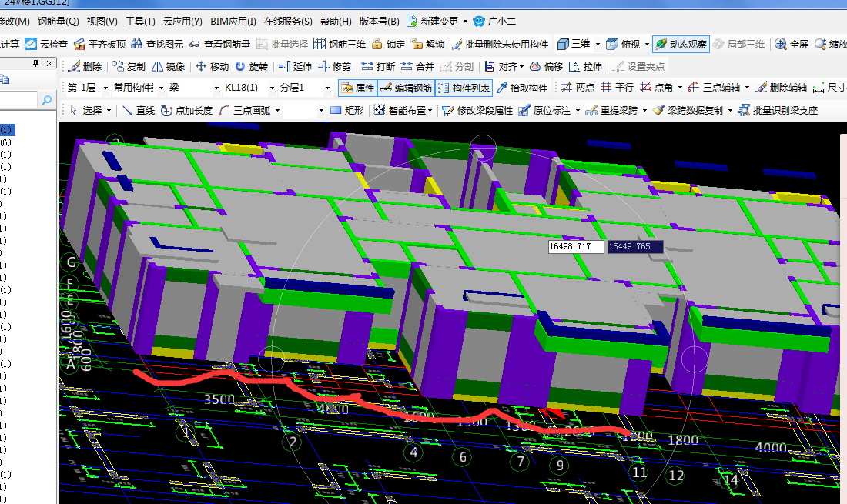Click the 拾取构件 pick tool
This screenshot has height=504, width=847.
(x=522, y=88)
